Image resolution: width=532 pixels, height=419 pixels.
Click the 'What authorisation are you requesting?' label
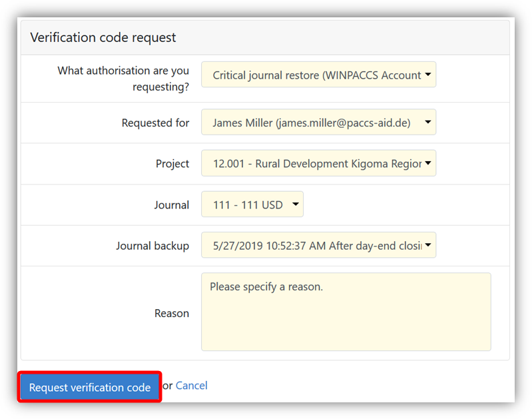123,79
